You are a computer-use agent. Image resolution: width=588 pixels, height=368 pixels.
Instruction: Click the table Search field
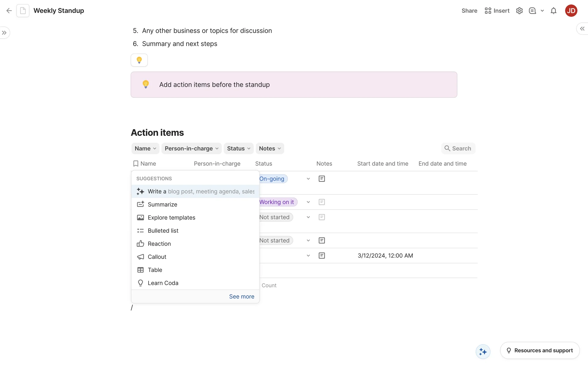click(x=458, y=148)
